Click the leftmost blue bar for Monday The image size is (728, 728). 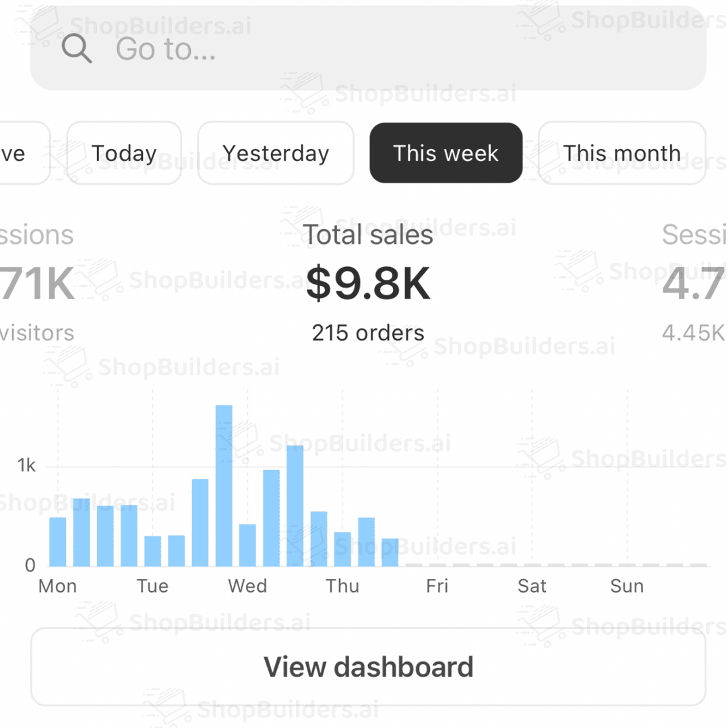pyautogui.click(x=58, y=541)
